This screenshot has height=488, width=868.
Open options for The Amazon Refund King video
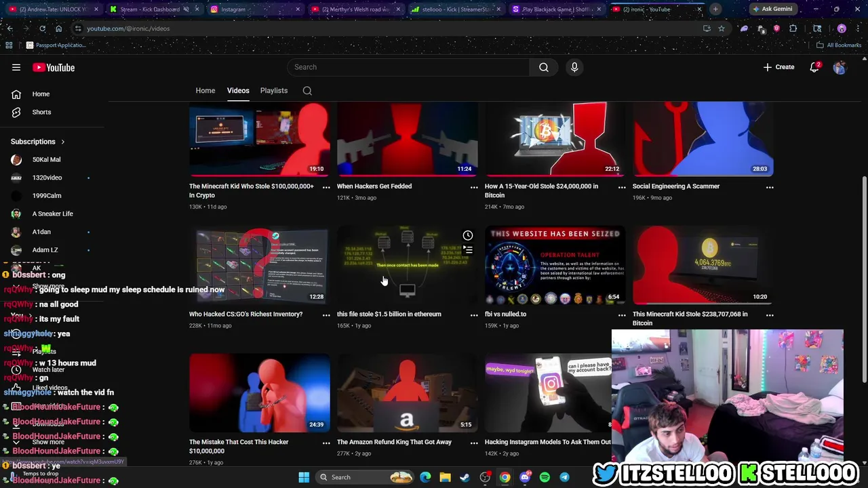pos(474,443)
